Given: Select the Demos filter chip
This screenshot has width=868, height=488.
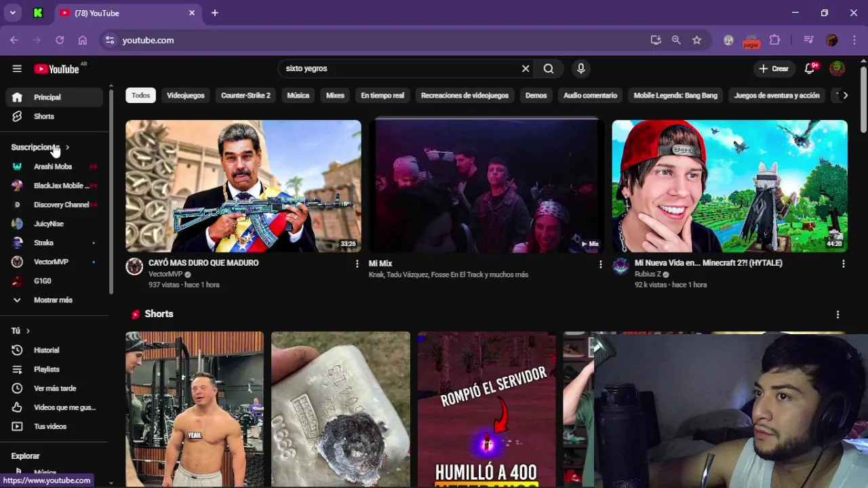Looking at the screenshot, I should [536, 96].
